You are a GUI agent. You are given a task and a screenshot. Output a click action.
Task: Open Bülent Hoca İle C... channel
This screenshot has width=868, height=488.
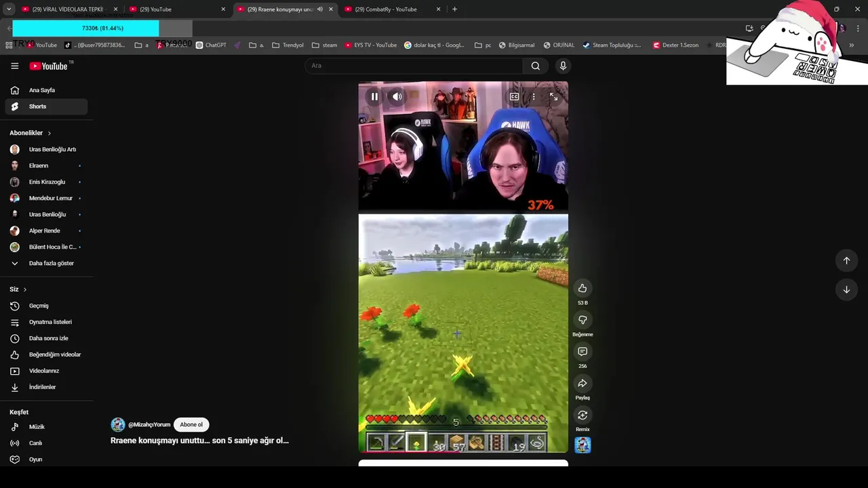pos(46,247)
